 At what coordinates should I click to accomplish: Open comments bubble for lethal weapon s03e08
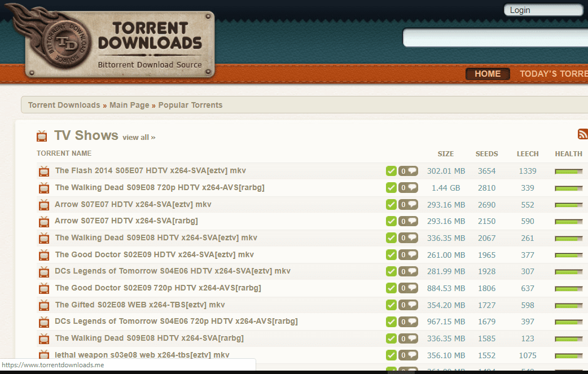point(408,355)
